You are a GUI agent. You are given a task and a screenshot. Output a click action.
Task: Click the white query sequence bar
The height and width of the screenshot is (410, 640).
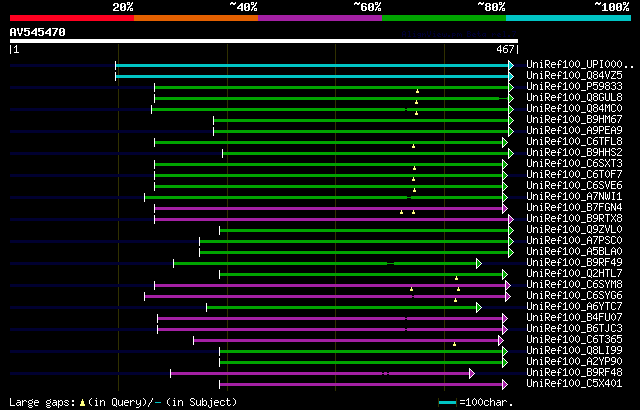[x=264, y=41]
